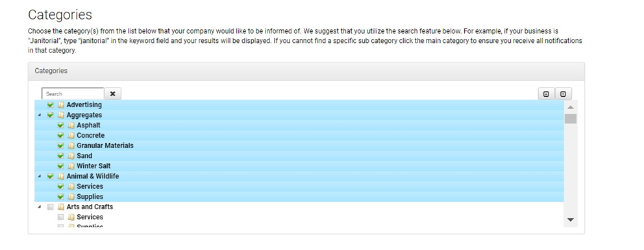Uncheck the Concrete checkbox
This screenshot has width=644, height=250.
[x=61, y=136]
